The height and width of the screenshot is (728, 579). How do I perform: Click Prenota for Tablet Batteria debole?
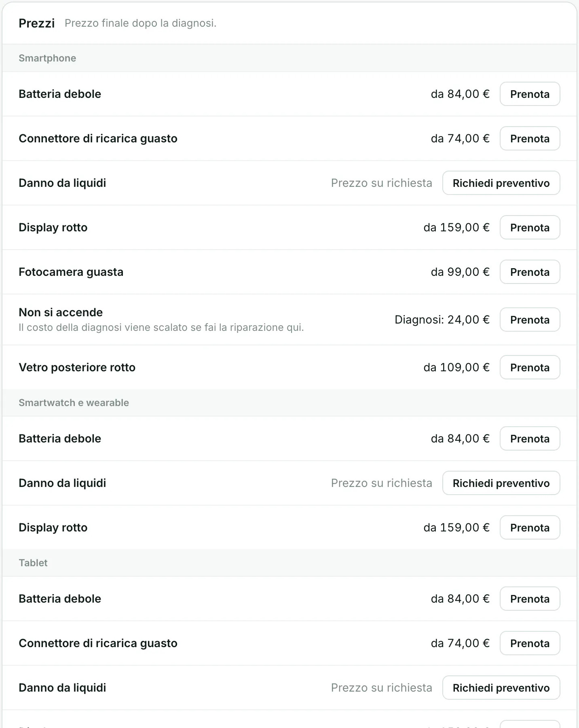point(530,599)
